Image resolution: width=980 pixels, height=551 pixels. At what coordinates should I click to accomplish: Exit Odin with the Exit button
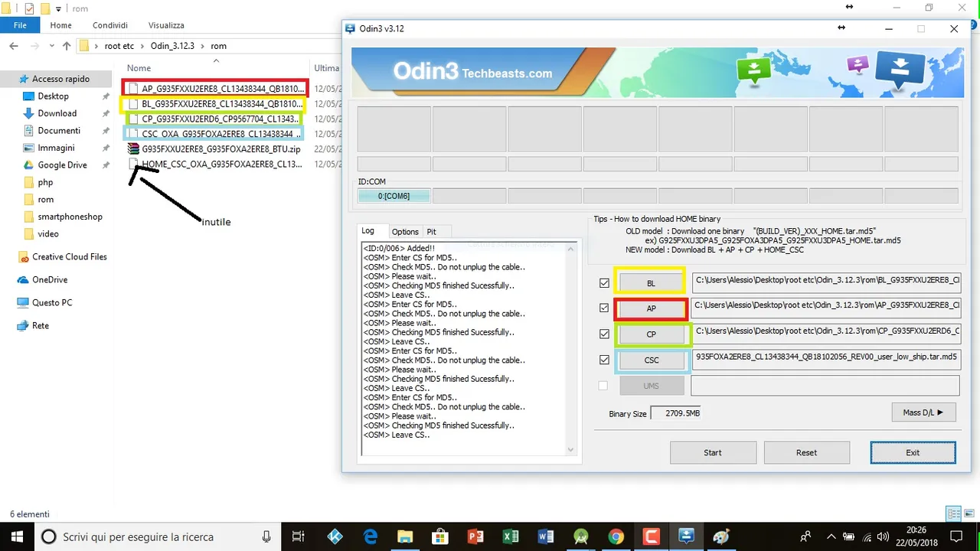(x=913, y=452)
